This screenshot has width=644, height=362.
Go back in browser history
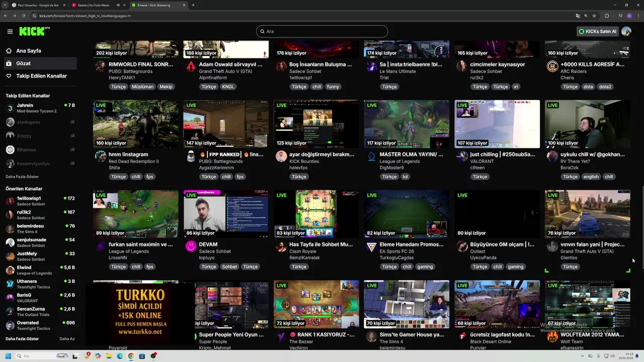click(6, 16)
